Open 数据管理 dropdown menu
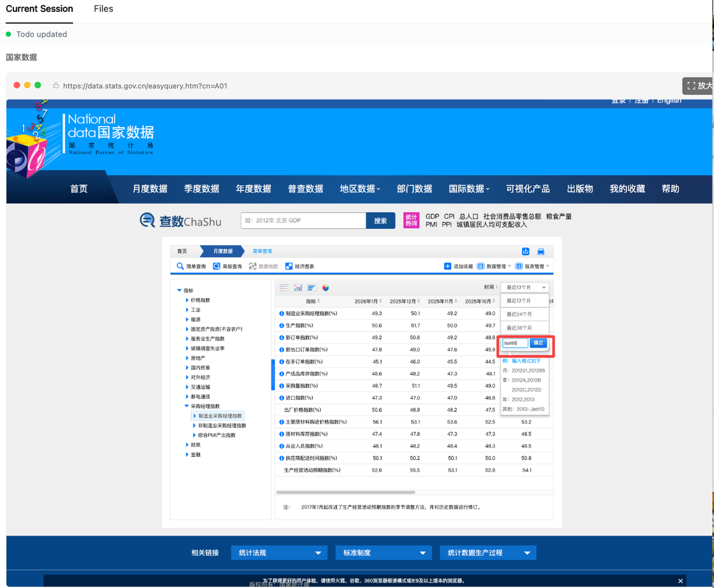Image resolution: width=714 pixels, height=588 pixels. click(x=494, y=266)
